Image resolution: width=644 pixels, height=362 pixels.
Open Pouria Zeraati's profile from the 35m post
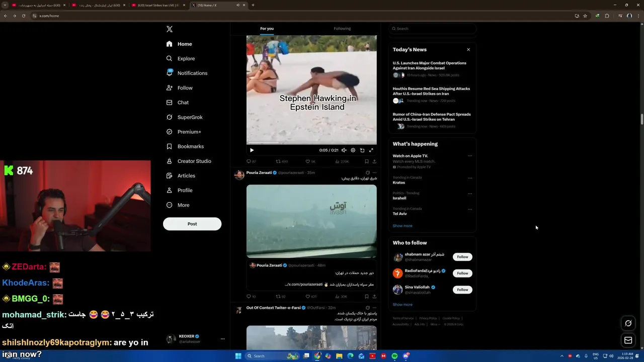(x=259, y=172)
